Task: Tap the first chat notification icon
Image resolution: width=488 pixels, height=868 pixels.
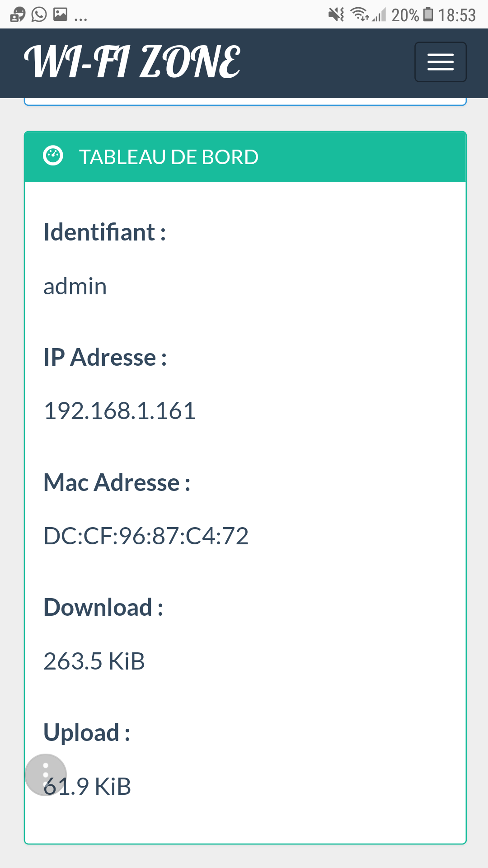Action: click(x=18, y=14)
